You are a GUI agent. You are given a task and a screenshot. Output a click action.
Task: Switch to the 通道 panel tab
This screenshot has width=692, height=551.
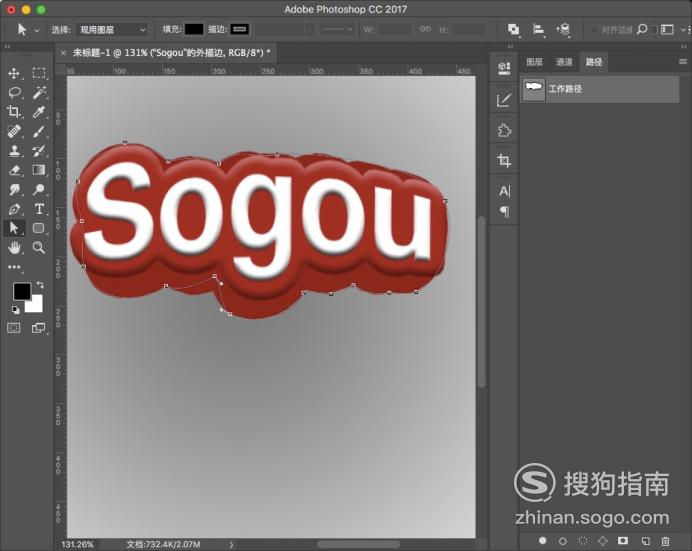point(564,62)
